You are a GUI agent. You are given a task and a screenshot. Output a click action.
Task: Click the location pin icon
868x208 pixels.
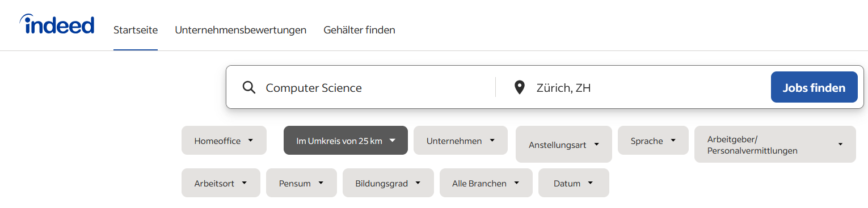coord(519,88)
